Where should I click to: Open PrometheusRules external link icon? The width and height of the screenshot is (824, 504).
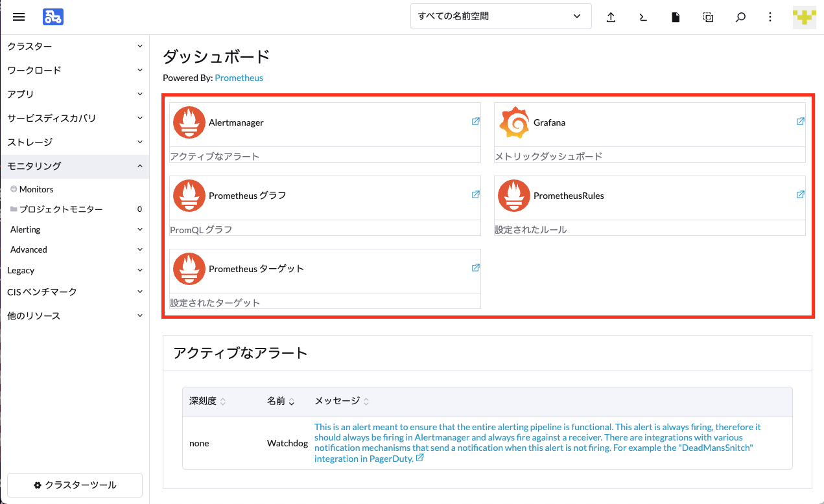click(800, 194)
